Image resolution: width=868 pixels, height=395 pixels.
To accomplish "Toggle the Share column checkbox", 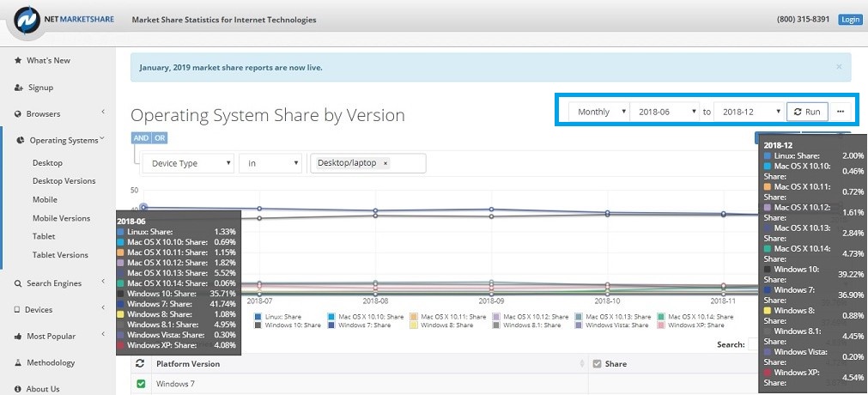I will pyautogui.click(x=597, y=364).
